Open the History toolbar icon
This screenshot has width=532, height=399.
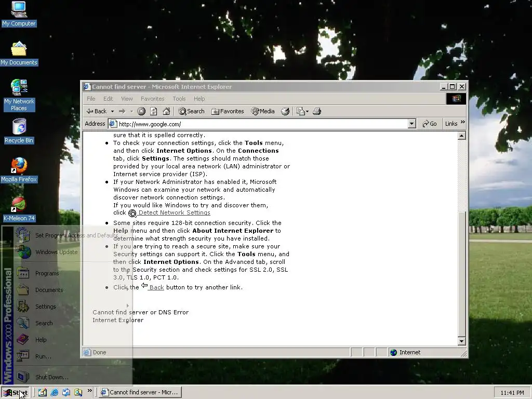pos(285,111)
